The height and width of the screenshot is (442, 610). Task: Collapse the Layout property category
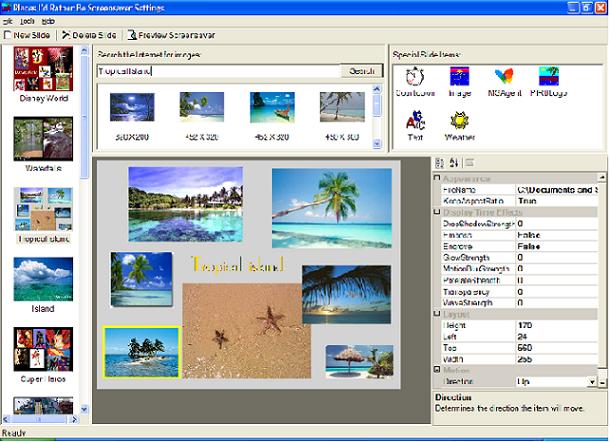437,314
